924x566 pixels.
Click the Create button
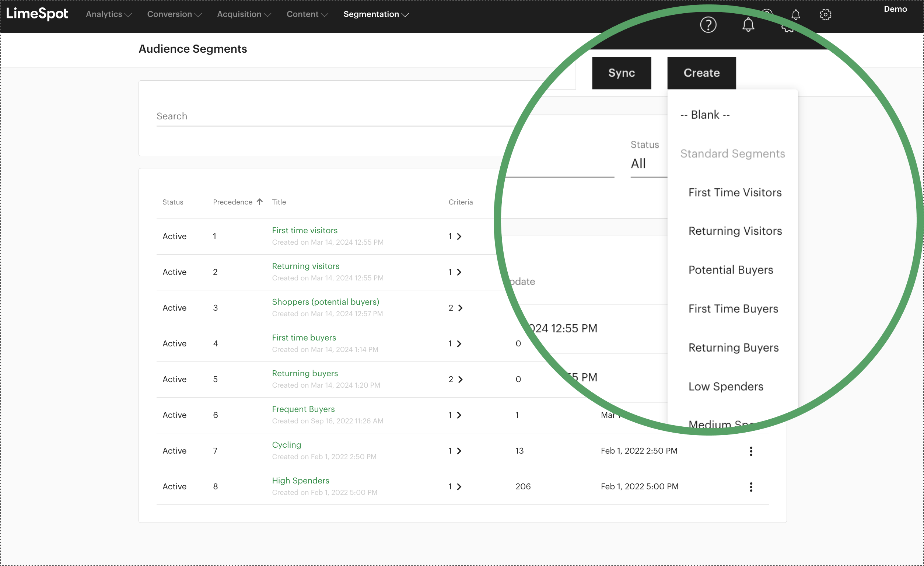pyautogui.click(x=701, y=73)
